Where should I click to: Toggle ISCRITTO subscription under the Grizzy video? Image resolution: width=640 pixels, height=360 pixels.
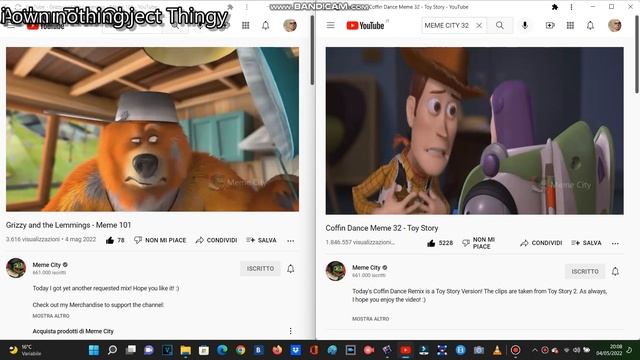tap(260, 269)
